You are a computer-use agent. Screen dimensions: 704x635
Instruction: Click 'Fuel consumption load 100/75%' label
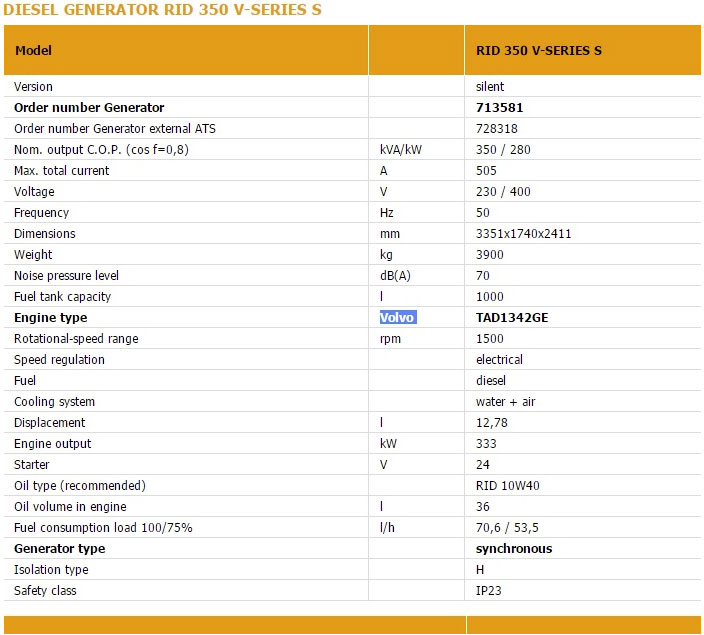103,528
